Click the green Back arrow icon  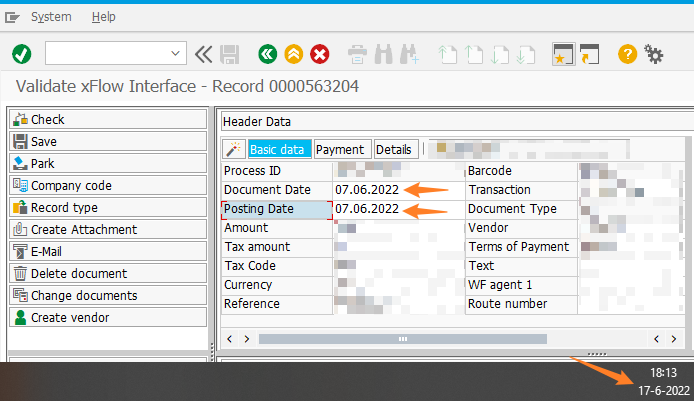point(267,53)
